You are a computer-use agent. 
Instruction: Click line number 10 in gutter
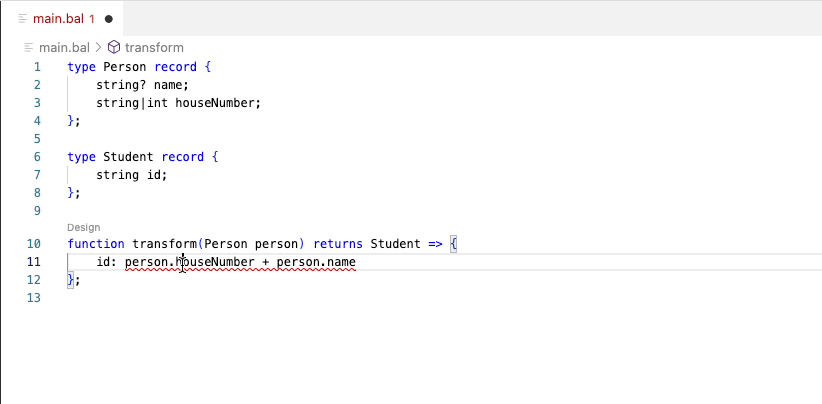click(x=34, y=244)
